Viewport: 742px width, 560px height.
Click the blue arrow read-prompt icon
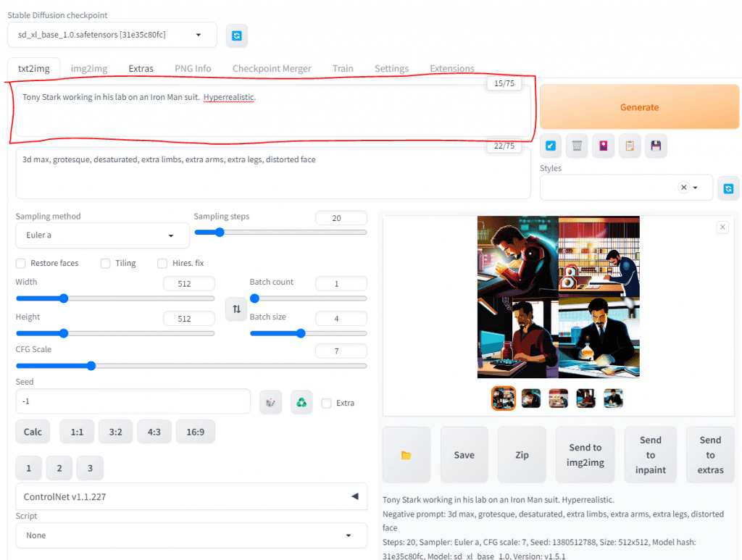click(x=551, y=146)
